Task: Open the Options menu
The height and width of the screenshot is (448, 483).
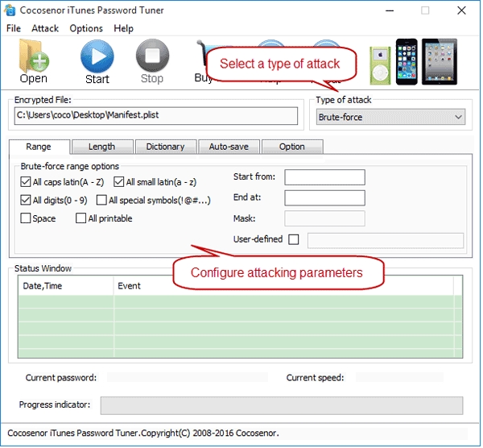Action: [86, 28]
